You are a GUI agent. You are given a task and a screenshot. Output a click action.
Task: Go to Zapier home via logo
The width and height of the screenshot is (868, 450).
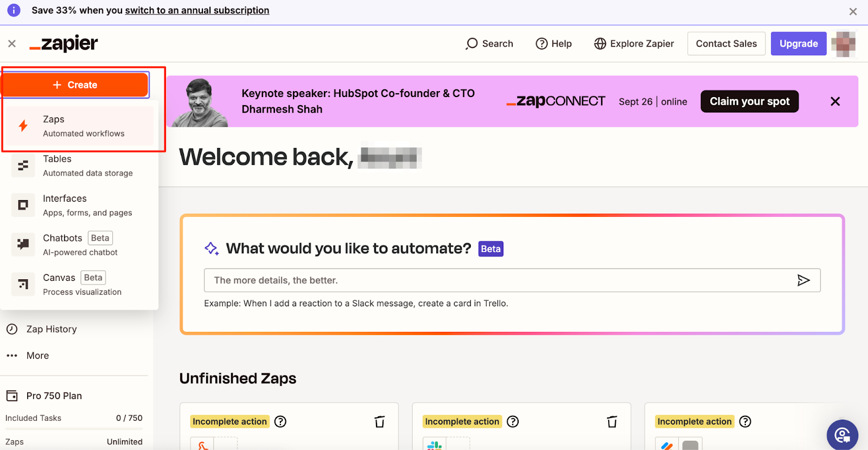click(63, 43)
